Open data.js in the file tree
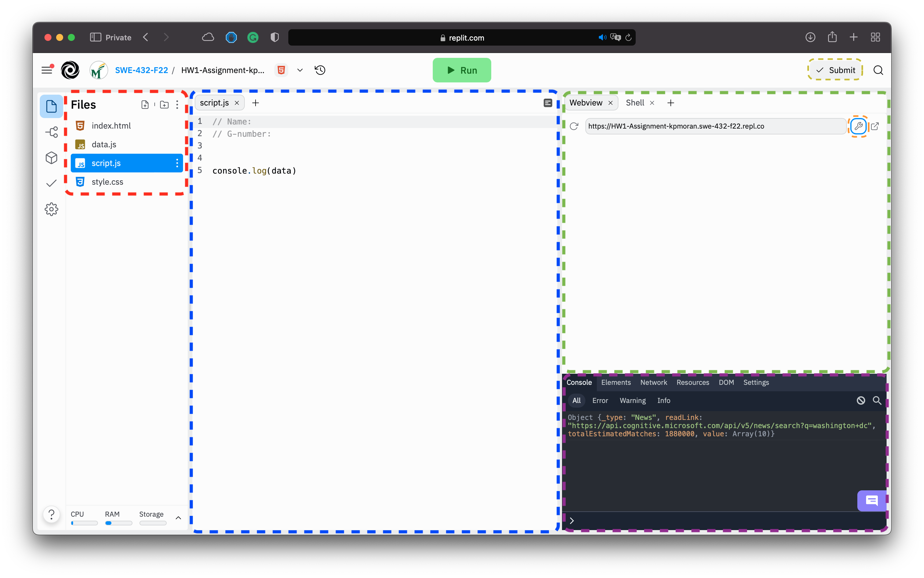 pos(127,144)
